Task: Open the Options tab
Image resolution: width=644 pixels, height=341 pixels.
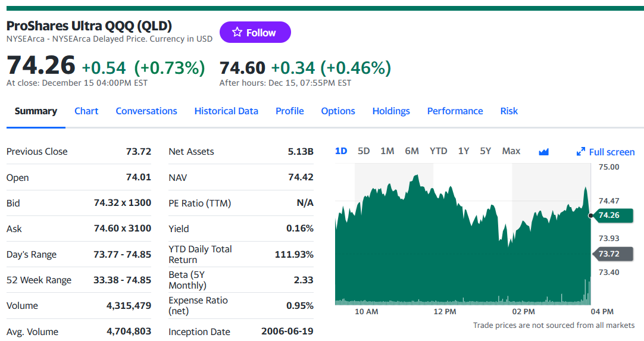Action: click(338, 111)
